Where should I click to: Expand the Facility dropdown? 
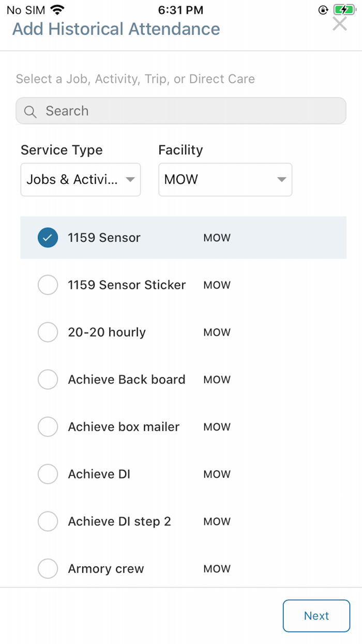click(225, 180)
